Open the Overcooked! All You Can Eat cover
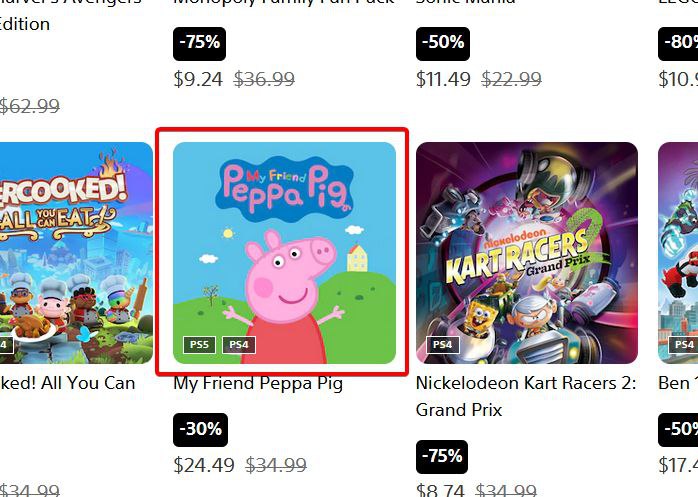The height and width of the screenshot is (497, 698). point(76,252)
